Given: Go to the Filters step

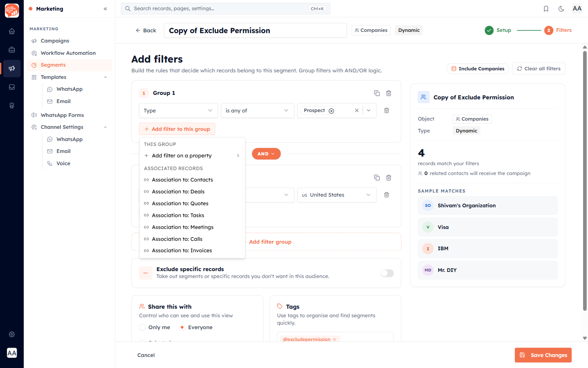Looking at the screenshot, I should click(x=558, y=30).
